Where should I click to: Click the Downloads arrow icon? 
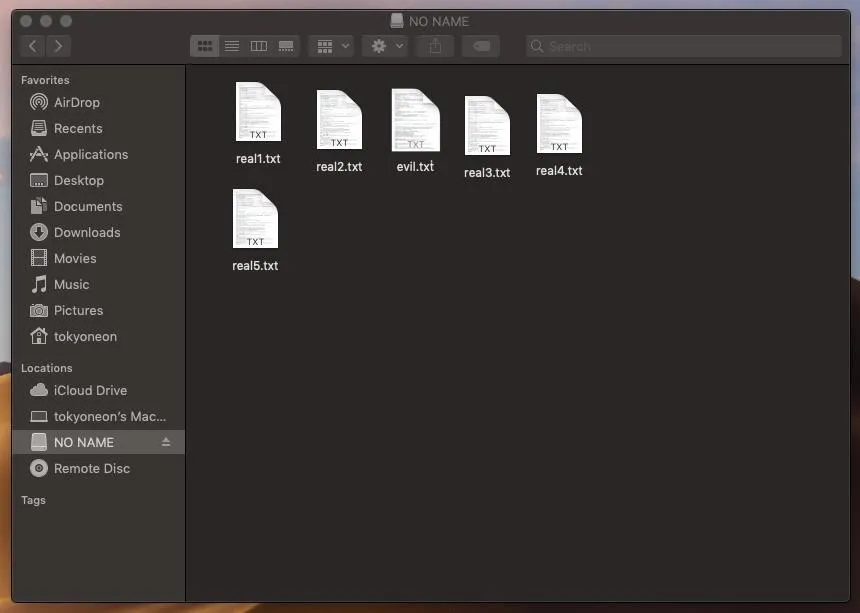39,232
